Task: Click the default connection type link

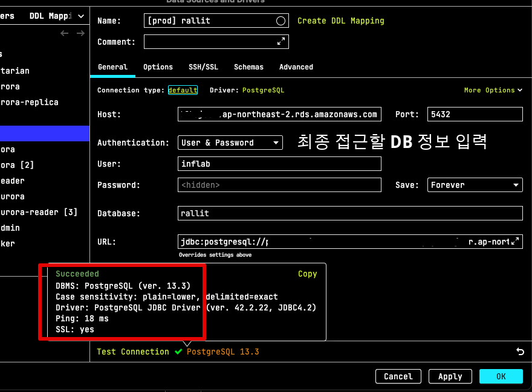Action: click(183, 89)
